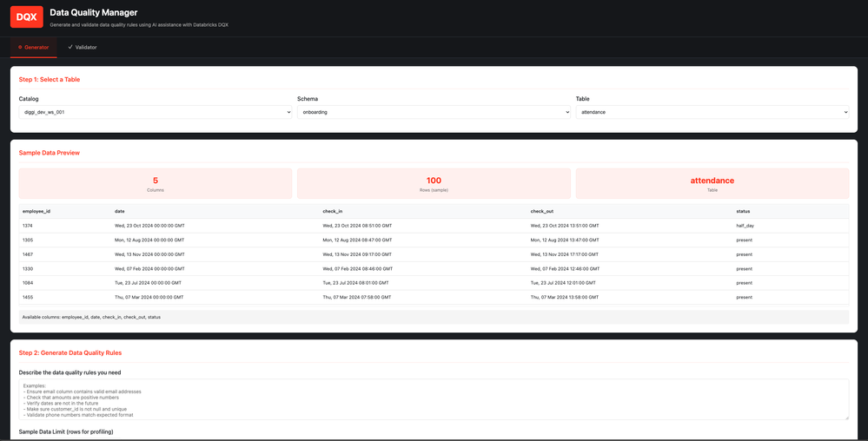Click the Data Quality Manager title
The width and height of the screenshot is (868, 441).
96,13
